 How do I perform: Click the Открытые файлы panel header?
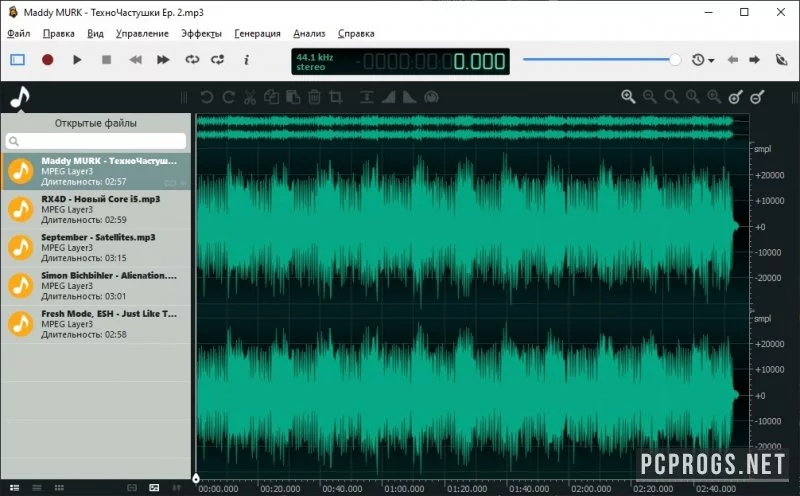(96, 123)
